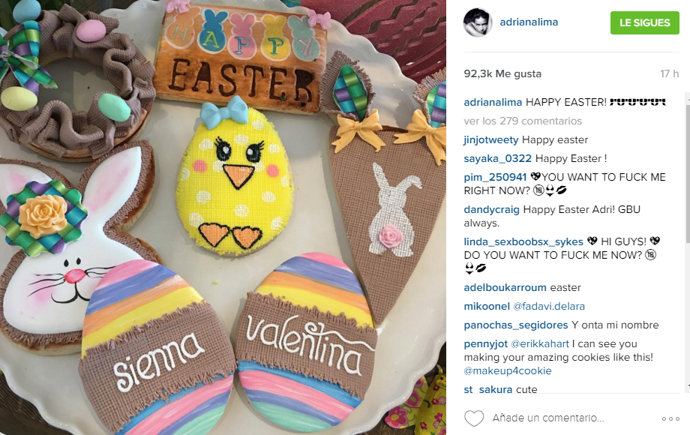Screen dimensions: 690x435
Task: Click the 92,3k Me gusta count
Action: coord(503,74)
